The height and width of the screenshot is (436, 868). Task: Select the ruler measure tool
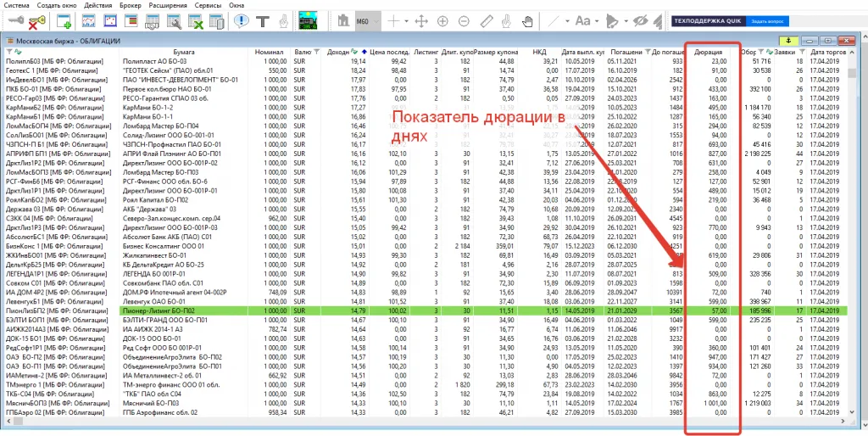[x=486, y=21]
